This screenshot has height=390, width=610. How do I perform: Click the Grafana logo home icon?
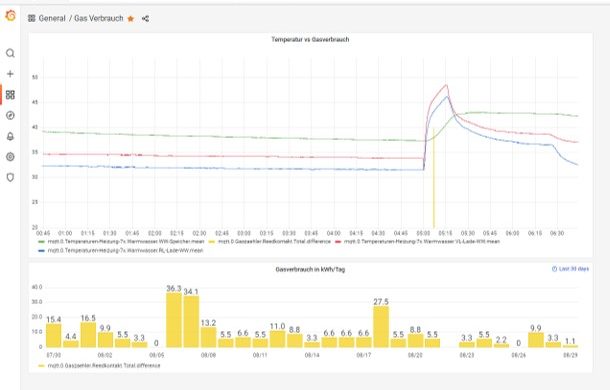(x=11, y=16)
